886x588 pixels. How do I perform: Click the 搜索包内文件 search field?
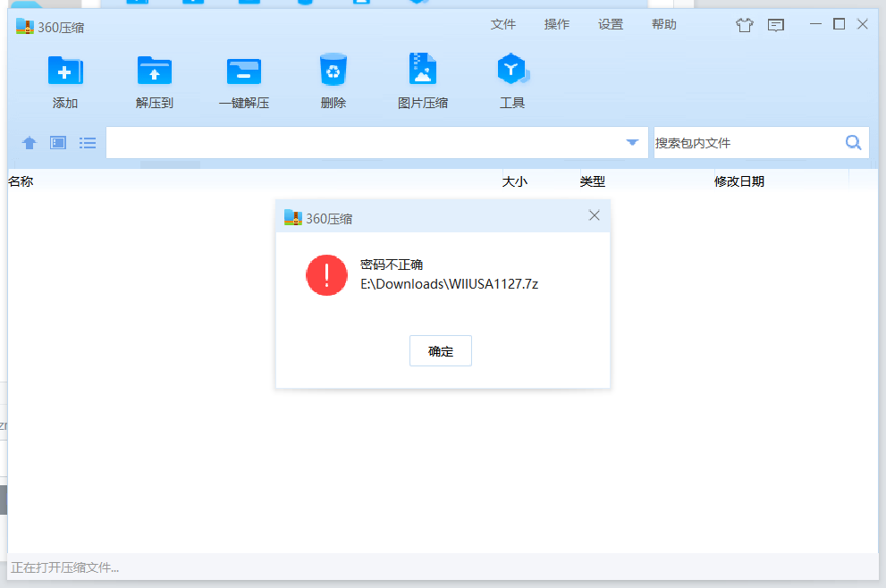tap(747, 143)
